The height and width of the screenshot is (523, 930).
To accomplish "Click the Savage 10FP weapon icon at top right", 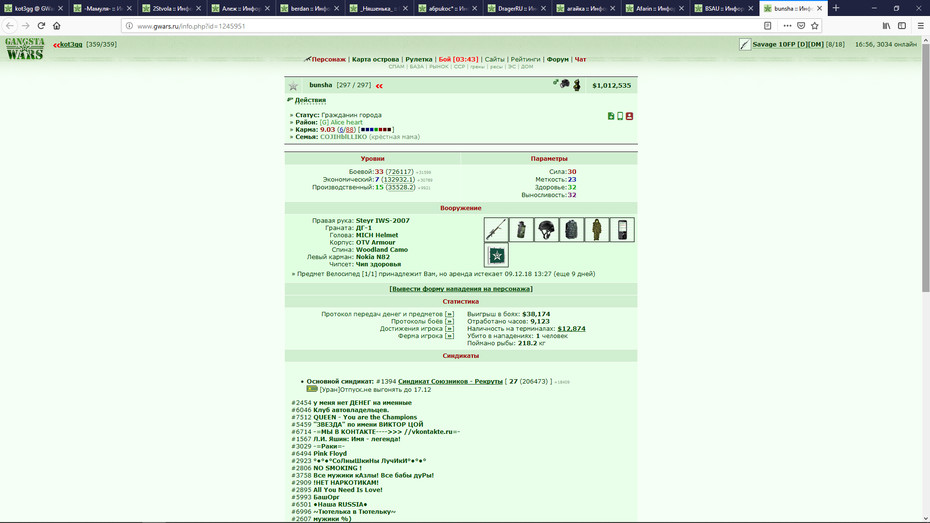I will coord(745,44).
